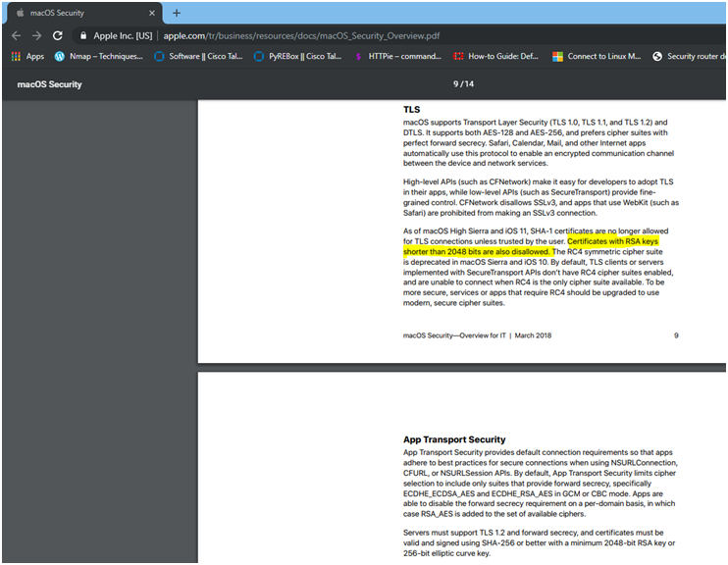
Task: Click the Microsoft logo bookmark icon
Action: (557, 57)
